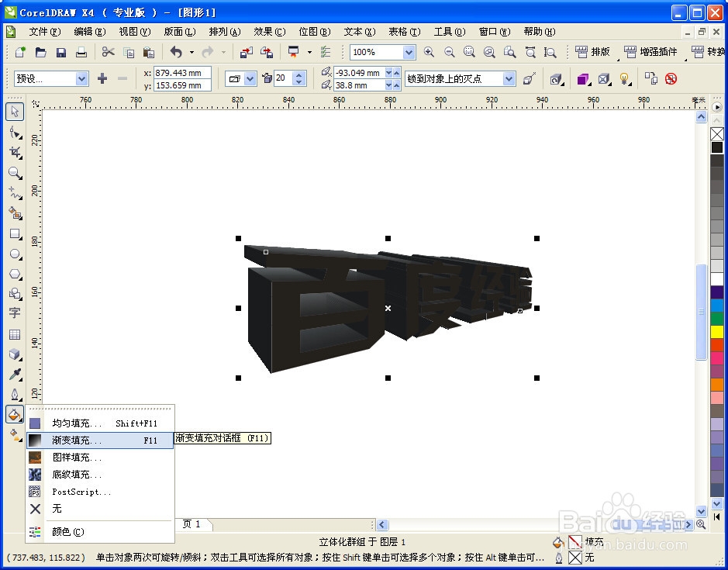Open 颜色 docker from fill flyout
The image size is (728, 570).
(100, 532)
